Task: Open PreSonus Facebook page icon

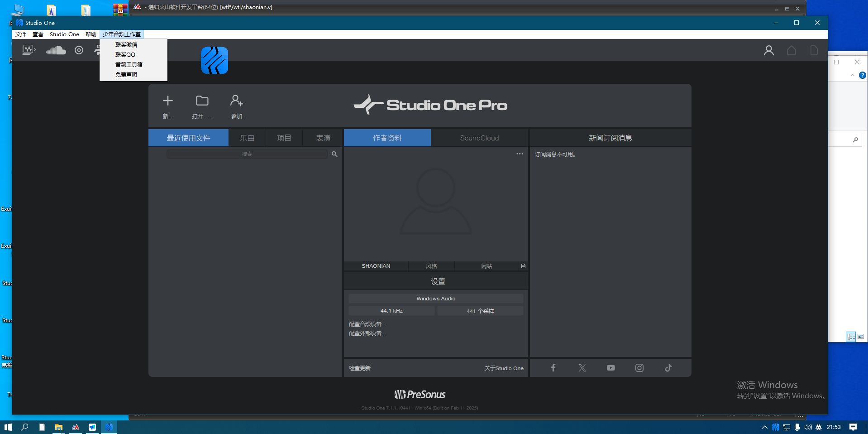Action: 553,368
